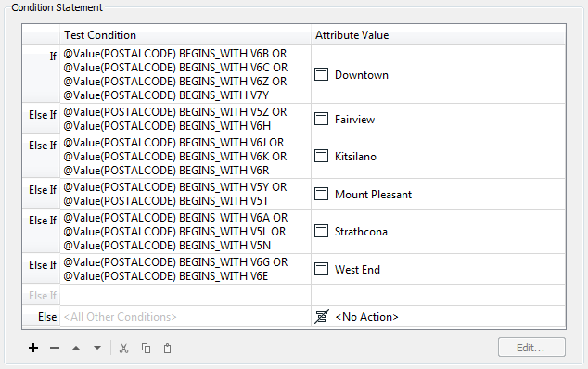Select the Mount Pleasant value cell
Image resolution: width=588 pixels, height=369 pixels.
438,195
